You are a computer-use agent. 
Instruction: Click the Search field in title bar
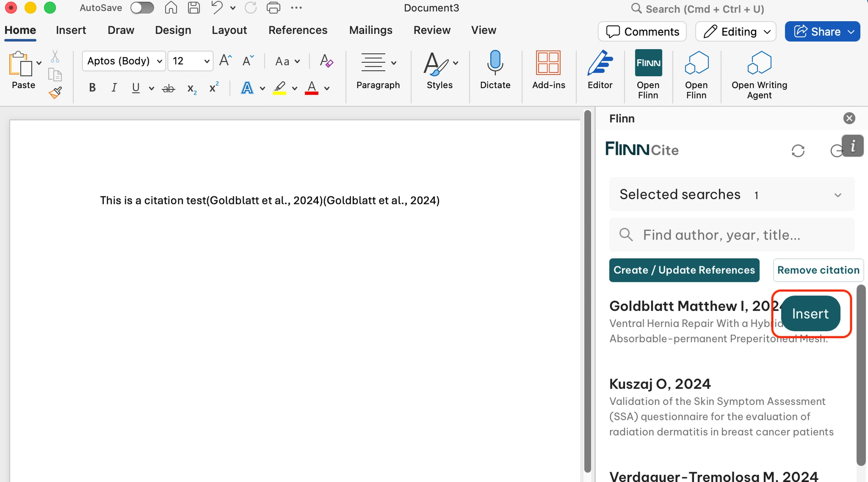(697, 9)
